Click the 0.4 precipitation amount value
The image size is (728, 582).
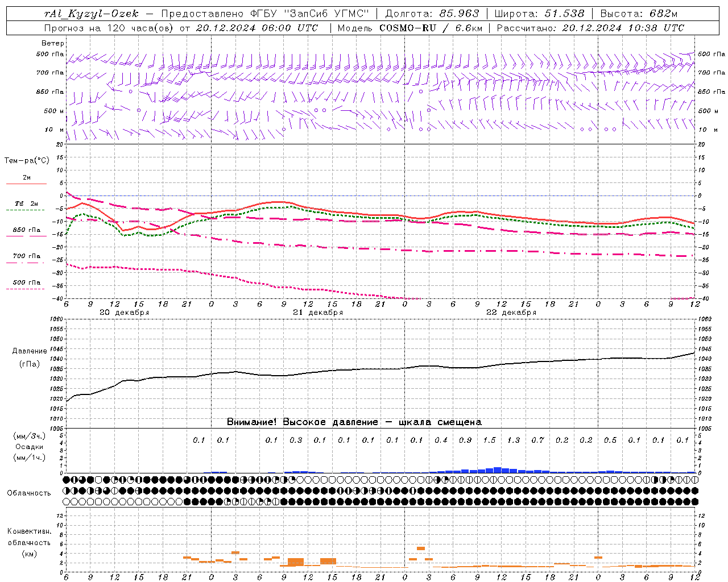[x=441, y=440]
